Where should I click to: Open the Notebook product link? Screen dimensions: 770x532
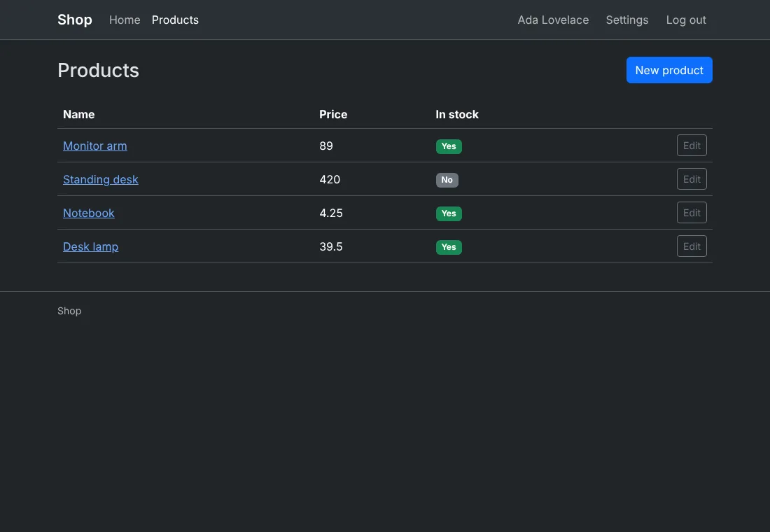[88, 213]
